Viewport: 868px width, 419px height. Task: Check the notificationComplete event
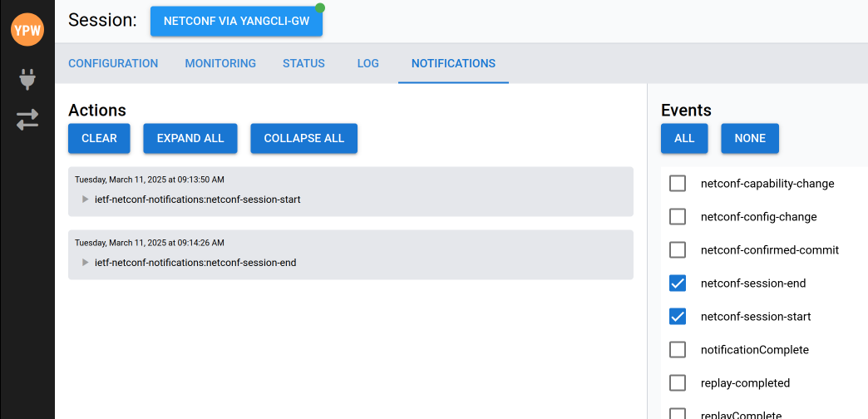coord(678,350)
